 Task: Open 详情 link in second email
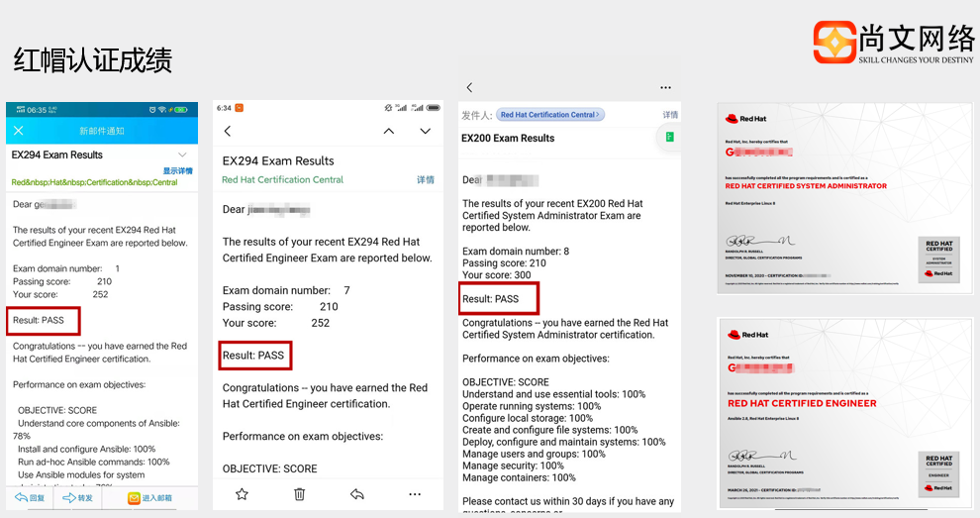[426, 179]
